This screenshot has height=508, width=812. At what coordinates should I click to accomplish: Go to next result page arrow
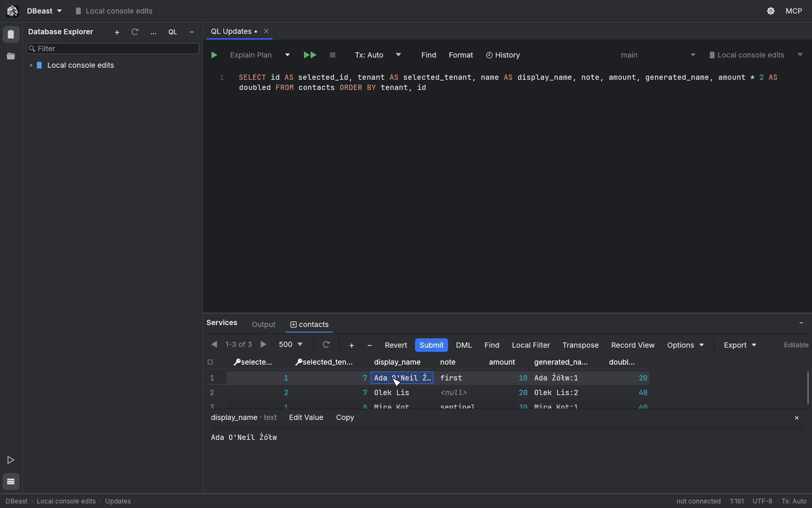pyautogui.click(x=264, y=344)
